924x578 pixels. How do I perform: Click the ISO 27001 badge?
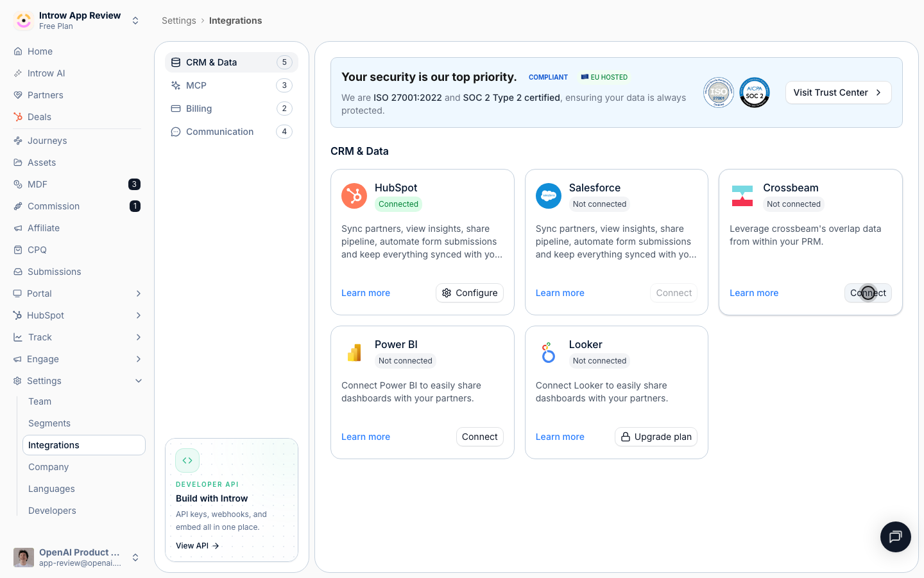tap(719, 92)
